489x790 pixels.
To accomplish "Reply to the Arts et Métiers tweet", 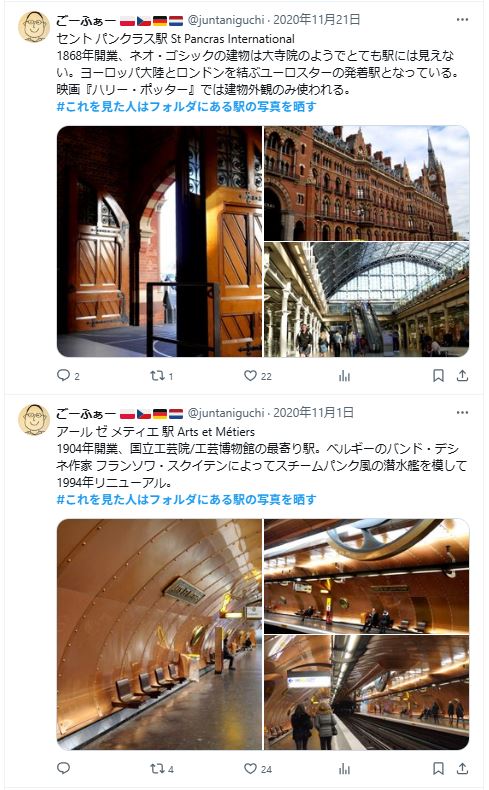I will pyautogui.click(x=63, y=768).
